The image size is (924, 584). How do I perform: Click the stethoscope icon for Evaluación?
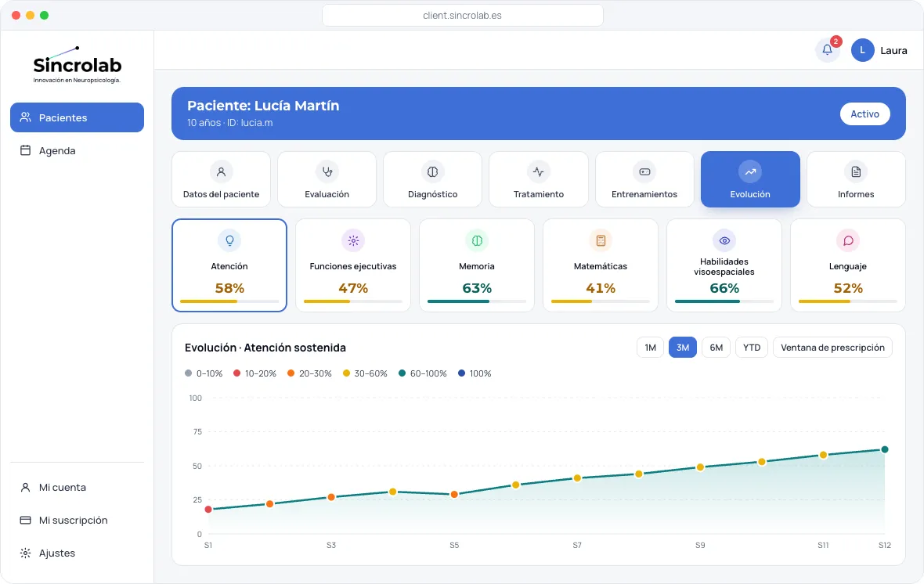(x=327, y=172)
